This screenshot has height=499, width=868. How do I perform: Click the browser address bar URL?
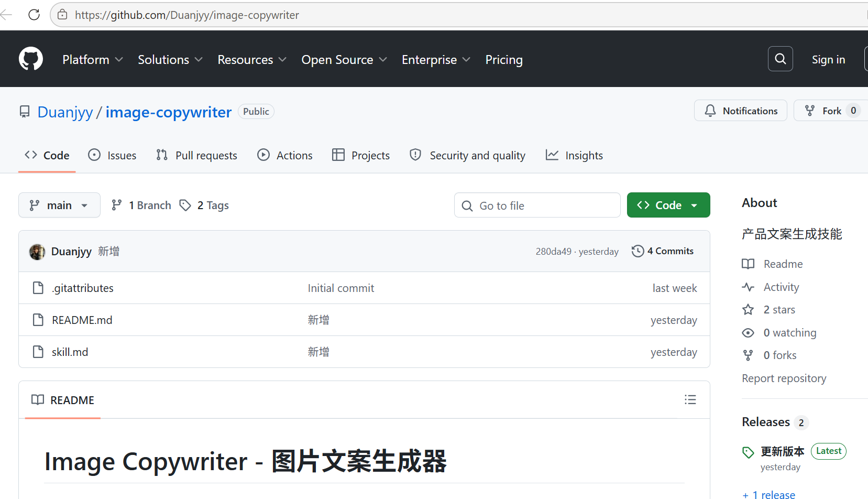tap(187, 15)
